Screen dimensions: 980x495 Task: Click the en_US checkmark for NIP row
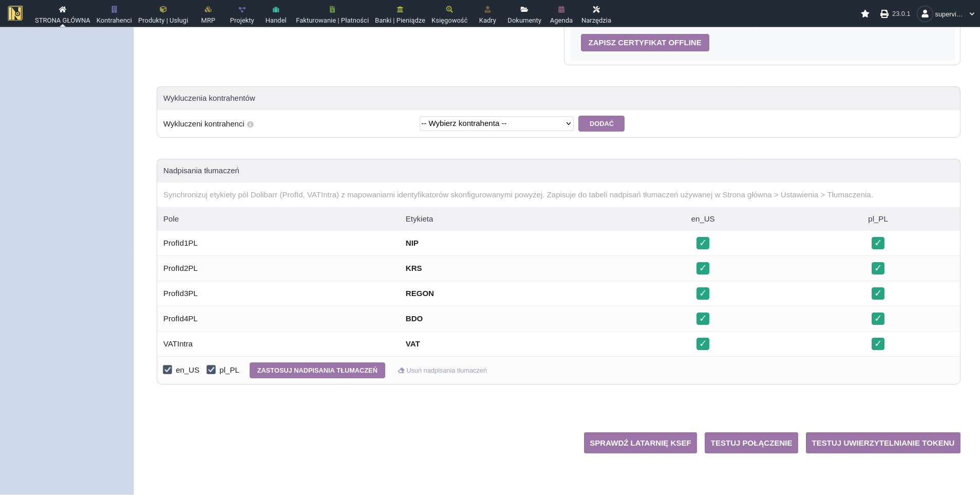tap(703, 243)
